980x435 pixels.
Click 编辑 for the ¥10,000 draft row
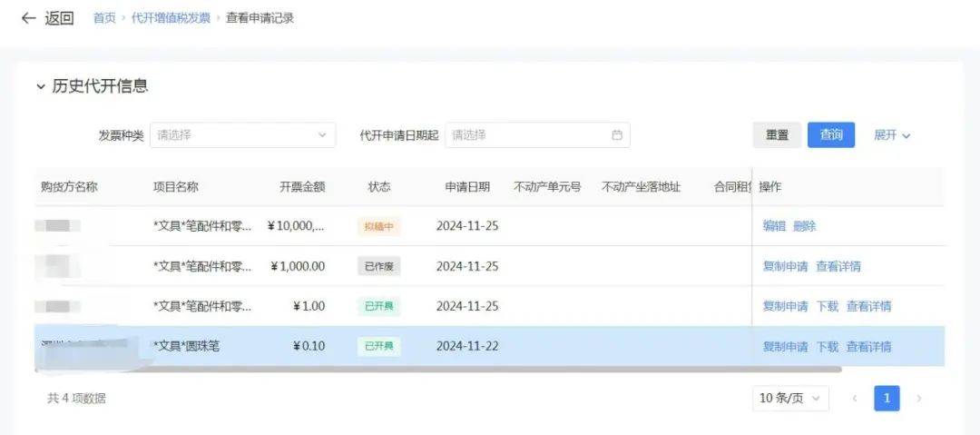point(774,226)
